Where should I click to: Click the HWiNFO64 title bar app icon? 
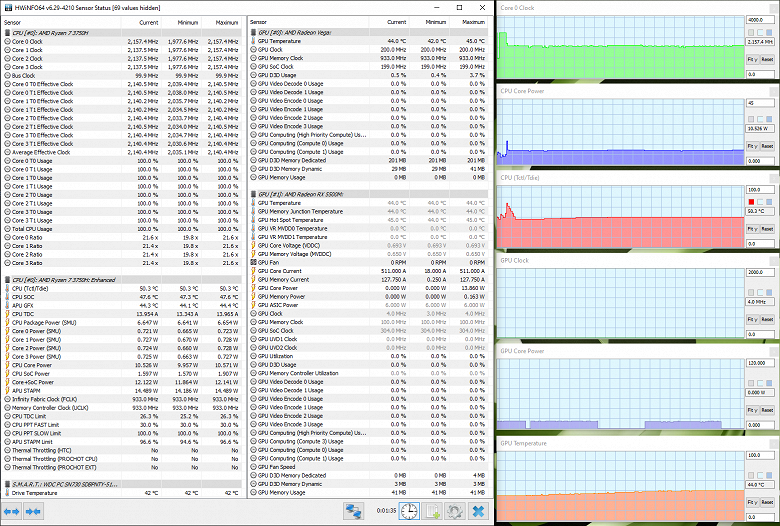pos(8,7)
